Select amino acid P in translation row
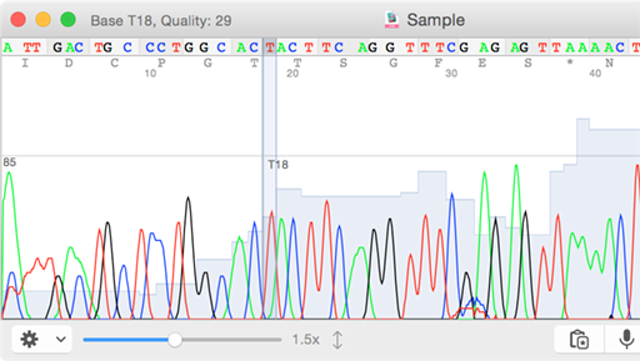 (x=162, y=63)
